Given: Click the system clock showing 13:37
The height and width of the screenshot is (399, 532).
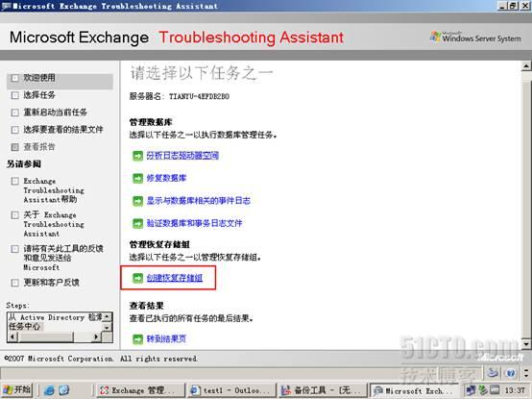Looking at the screenshot, I should pos(515,390).
